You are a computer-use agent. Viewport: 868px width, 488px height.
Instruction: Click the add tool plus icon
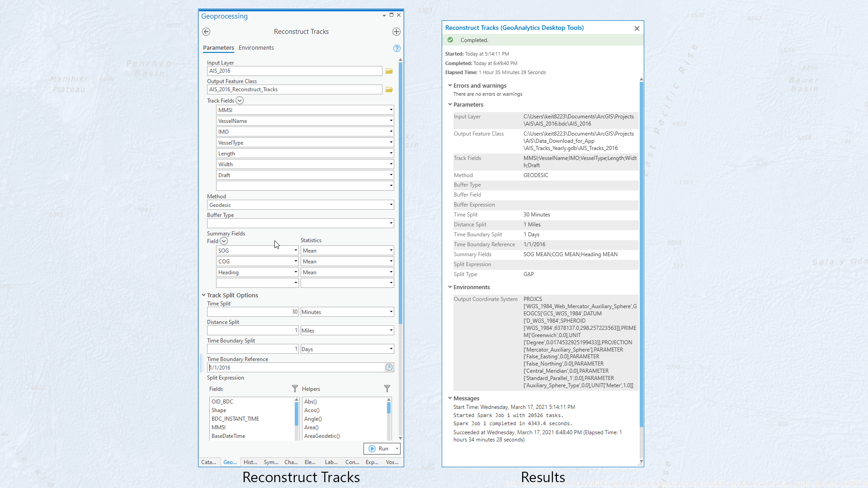coord(396,32)
